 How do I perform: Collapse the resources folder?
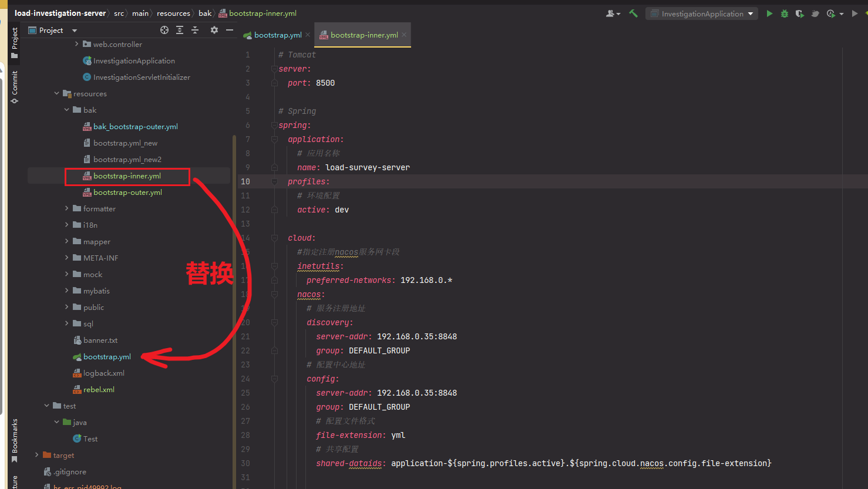click(56, 93)
